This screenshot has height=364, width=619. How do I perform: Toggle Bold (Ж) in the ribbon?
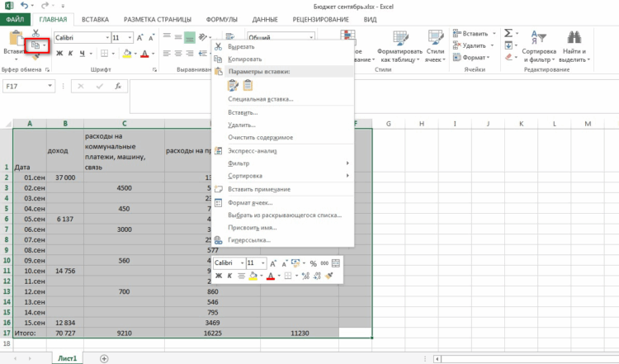(59, 54)
